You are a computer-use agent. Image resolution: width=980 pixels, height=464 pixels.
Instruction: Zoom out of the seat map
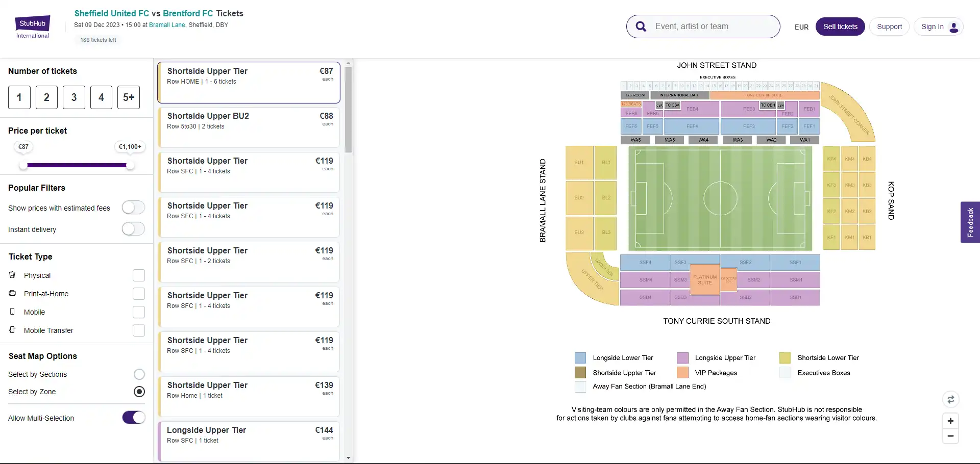coord(951,435)
